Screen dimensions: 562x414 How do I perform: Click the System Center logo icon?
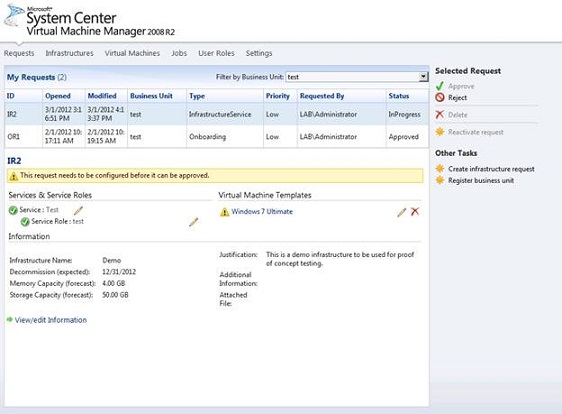point(14,15)
